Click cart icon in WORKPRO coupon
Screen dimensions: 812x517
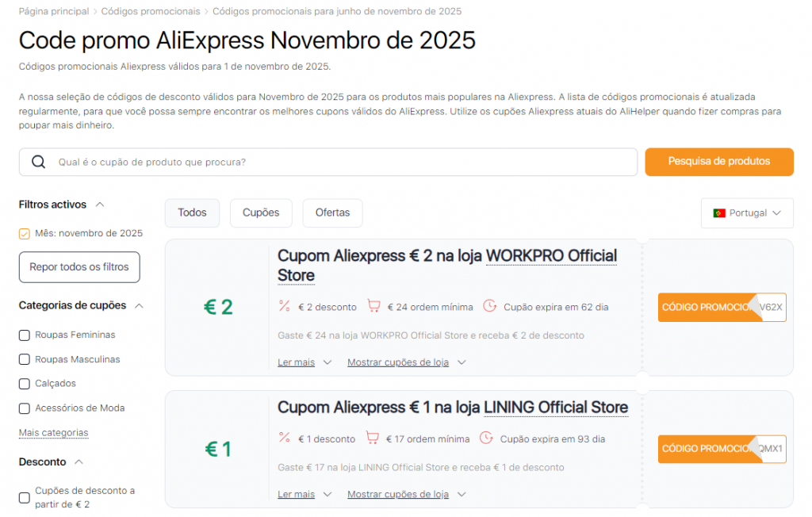pyautogui.click(x=373, y=306)
